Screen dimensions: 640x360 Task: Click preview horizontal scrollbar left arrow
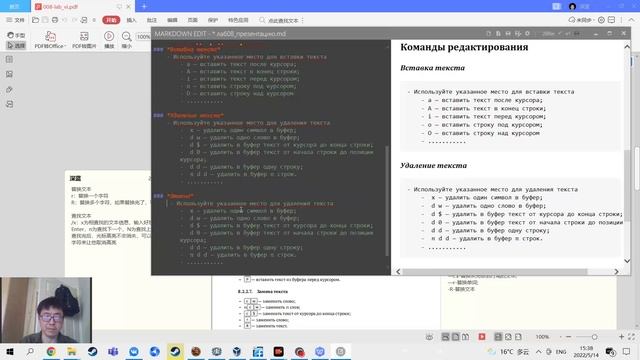click(x=398, y=272)
